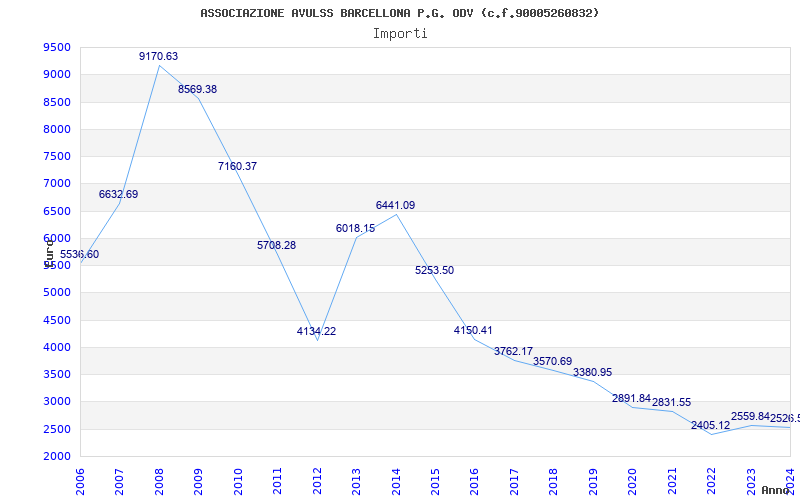Viewport: 800px width, 500px height.
Task: Click the 2013 x-axis year label
Action: point(356,482)
